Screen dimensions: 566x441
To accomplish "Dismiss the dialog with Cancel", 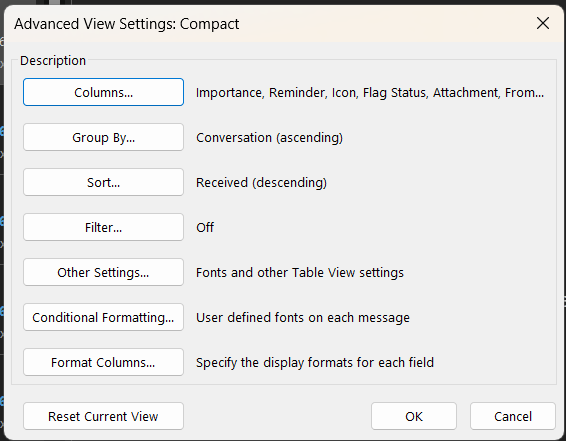I will click(x=513, y=416).
